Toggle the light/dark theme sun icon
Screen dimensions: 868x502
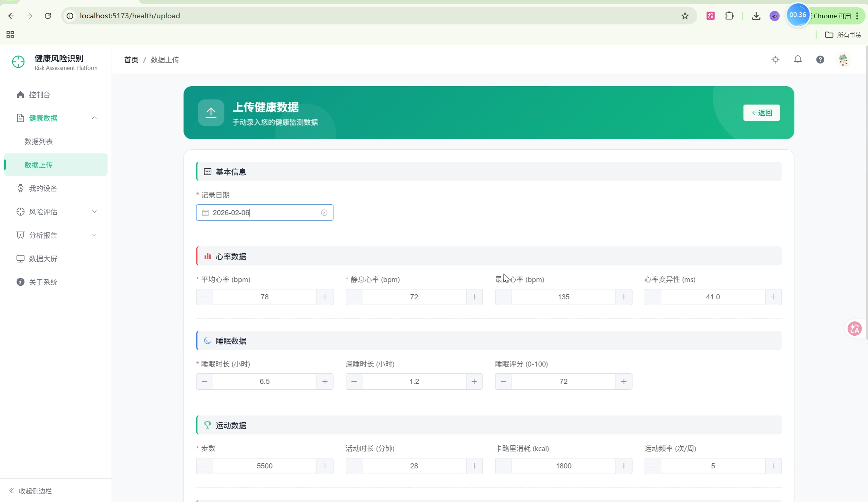pos(775,60)
